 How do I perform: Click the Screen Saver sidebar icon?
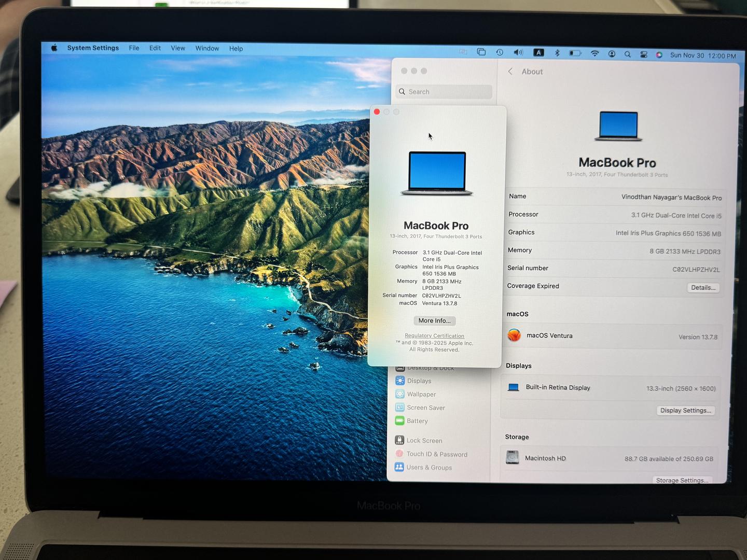400,407
